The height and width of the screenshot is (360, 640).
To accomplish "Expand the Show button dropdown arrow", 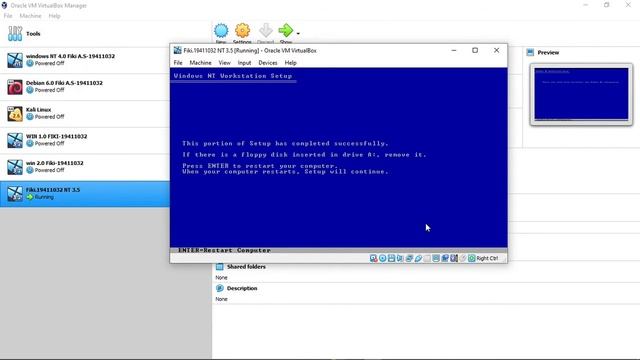I will (298, 33).
